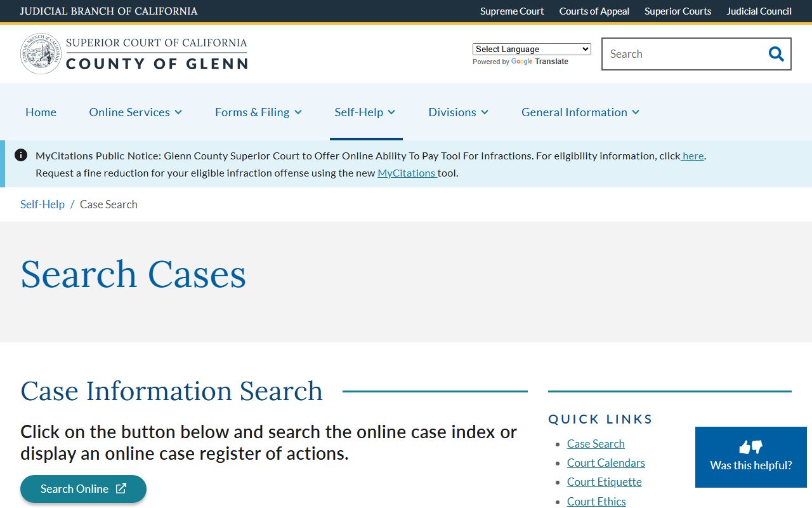Open Case Search quick link
Screen dimensions: 812x508
tap(596, 443)
